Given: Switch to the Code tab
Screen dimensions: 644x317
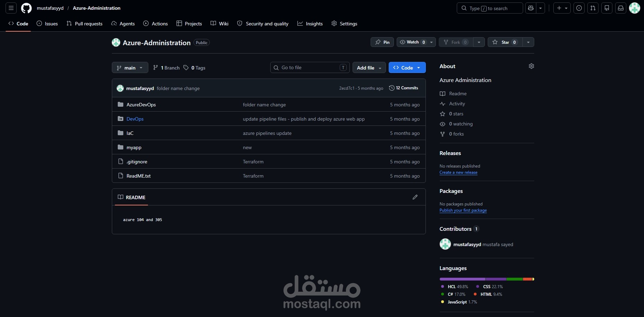Looking at the screenshot, I should tap(18, 24).
